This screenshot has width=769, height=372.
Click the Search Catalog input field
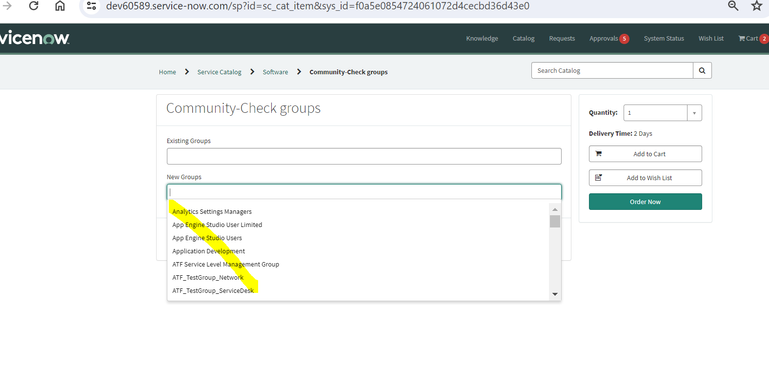612,71
